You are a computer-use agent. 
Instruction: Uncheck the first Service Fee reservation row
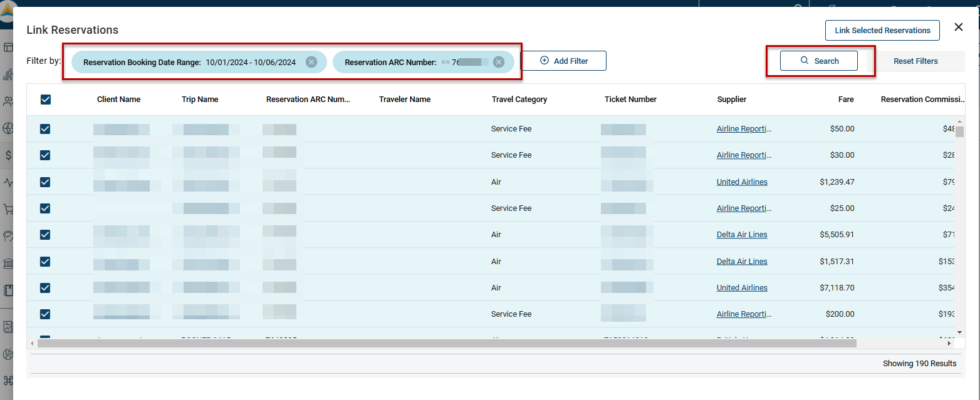click(x=45, y=129)
